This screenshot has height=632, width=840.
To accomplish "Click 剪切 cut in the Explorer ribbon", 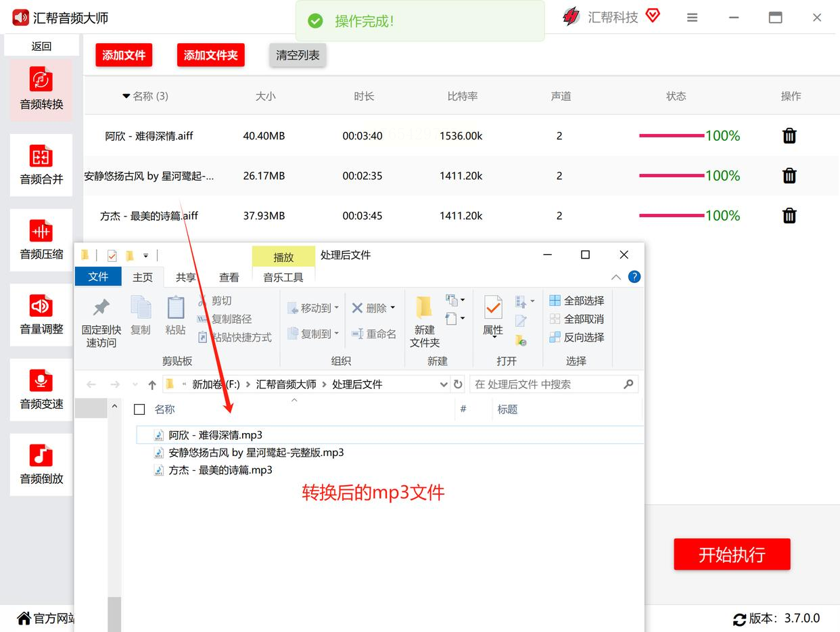I will click(214, 300).
